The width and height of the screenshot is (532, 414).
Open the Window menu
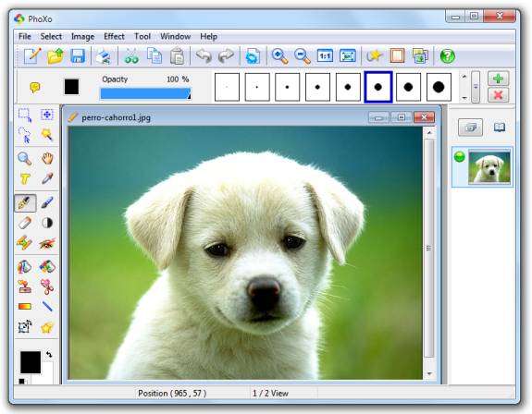pos(175,36)
